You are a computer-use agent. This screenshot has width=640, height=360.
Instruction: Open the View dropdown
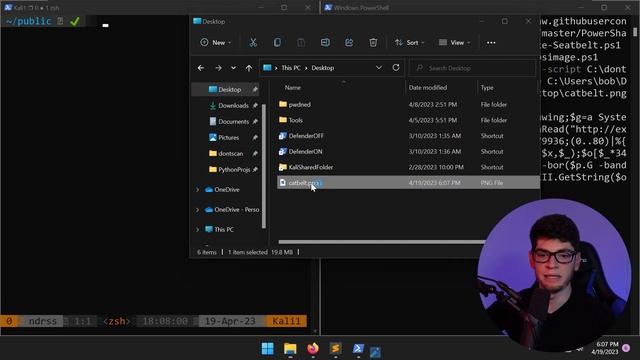(x=455, y=42)
